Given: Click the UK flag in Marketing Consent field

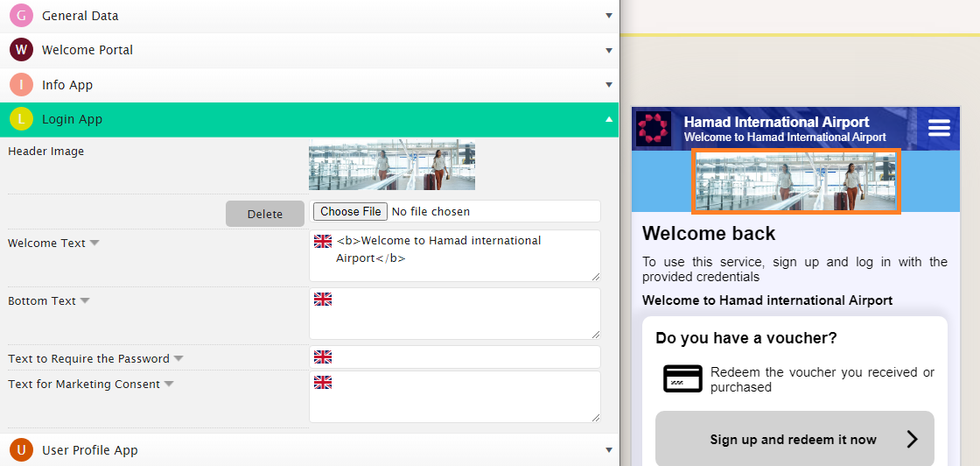Looking at the screenshot, I should coord(323,382).
